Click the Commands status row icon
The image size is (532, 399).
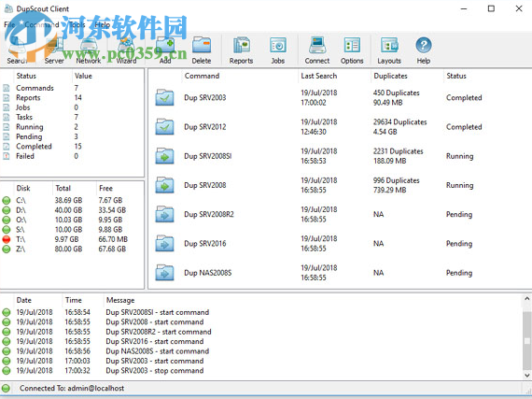[x=7, y=88]
